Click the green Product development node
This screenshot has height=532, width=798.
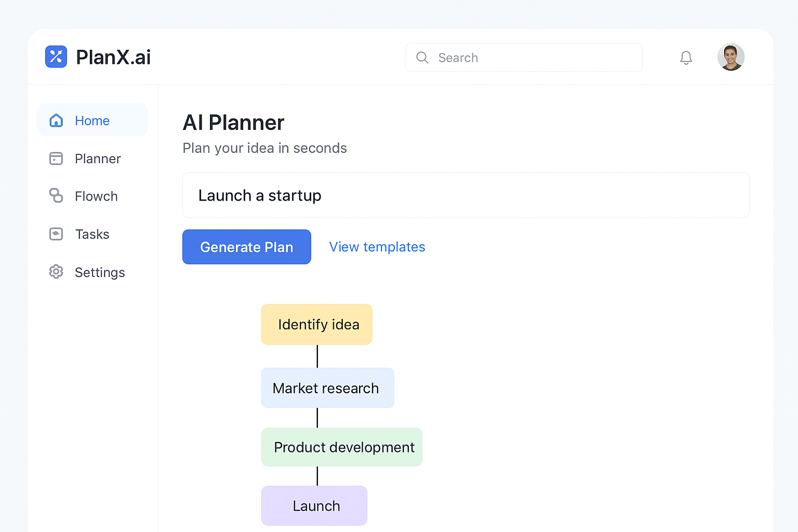click(x=342, y=447)
